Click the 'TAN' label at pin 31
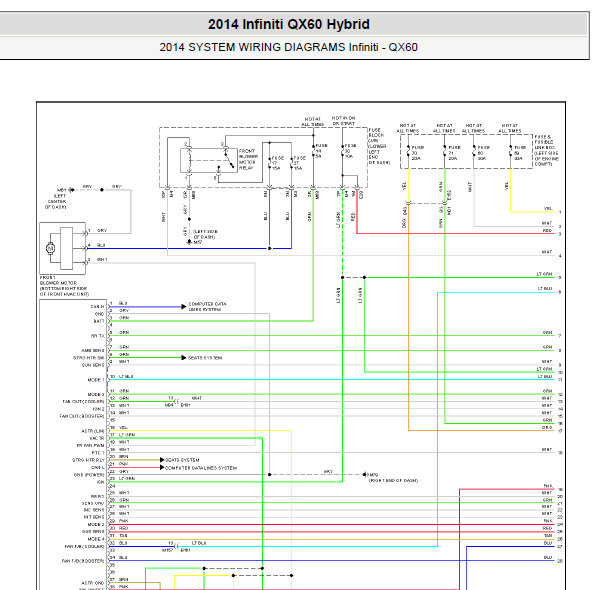This screenshot has width=594, height=590. (123, 535)
